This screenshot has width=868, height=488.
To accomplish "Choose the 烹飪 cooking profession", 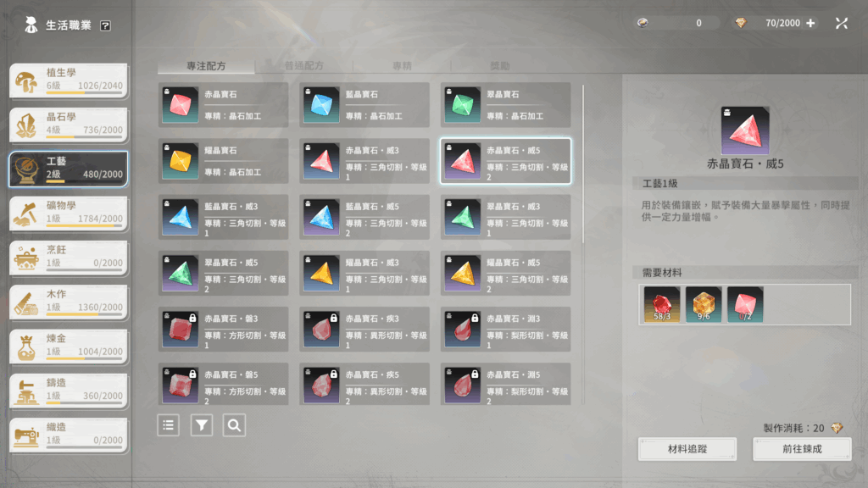I will coord(69,258).
